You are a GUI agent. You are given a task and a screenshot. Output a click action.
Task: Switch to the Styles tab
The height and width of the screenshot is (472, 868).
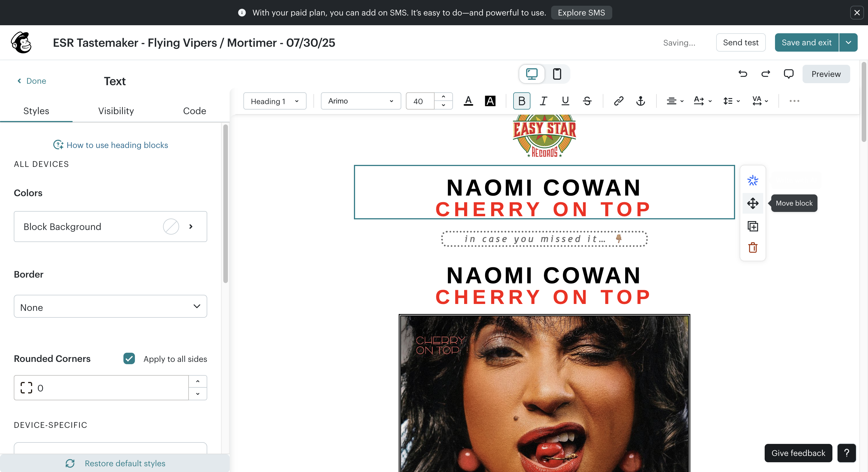(36, 111)
